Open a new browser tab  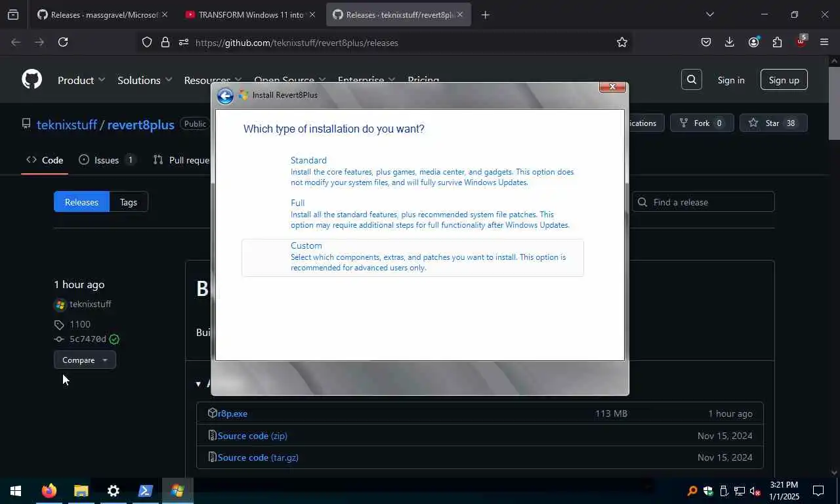coord(485,14)
